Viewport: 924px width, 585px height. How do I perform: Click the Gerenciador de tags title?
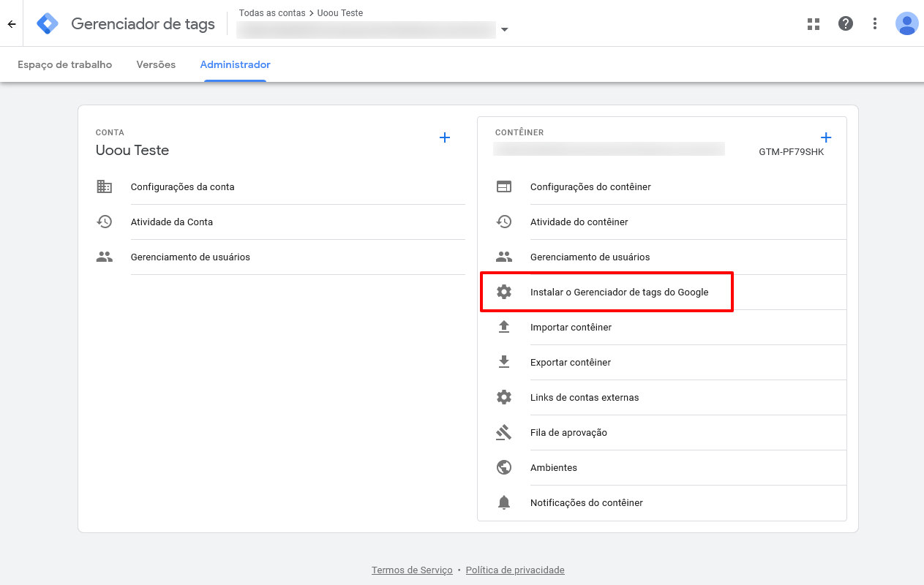143,24
